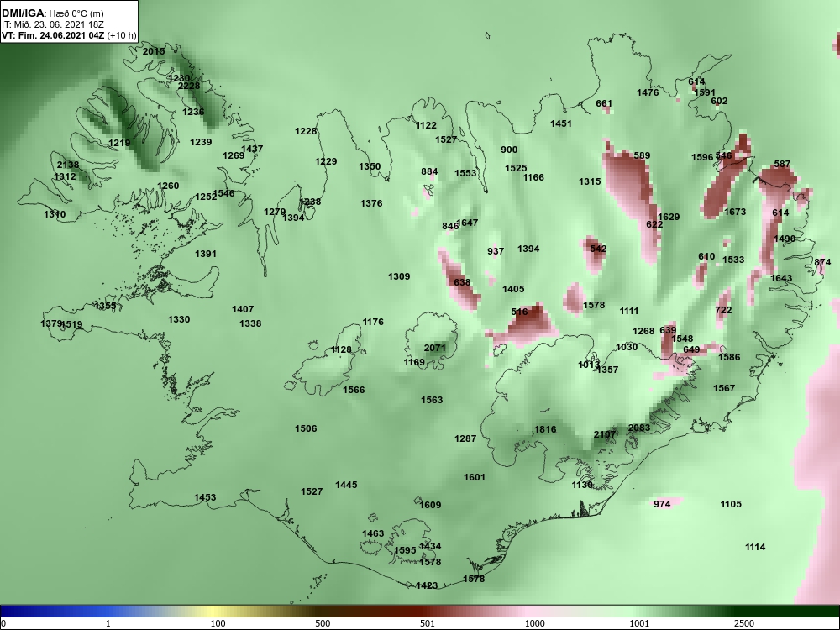
Task: Click the '1310' value on west coast
Action: pyautogui.click(x=55, y=214)
